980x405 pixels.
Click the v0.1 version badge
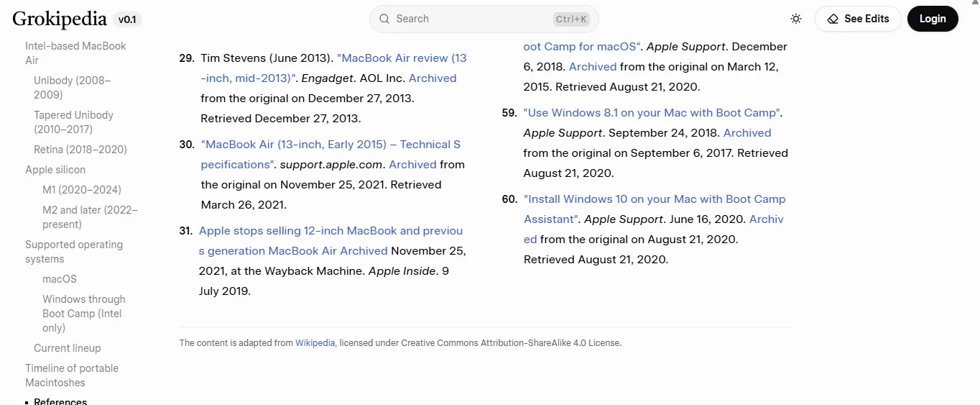(127, 19)
